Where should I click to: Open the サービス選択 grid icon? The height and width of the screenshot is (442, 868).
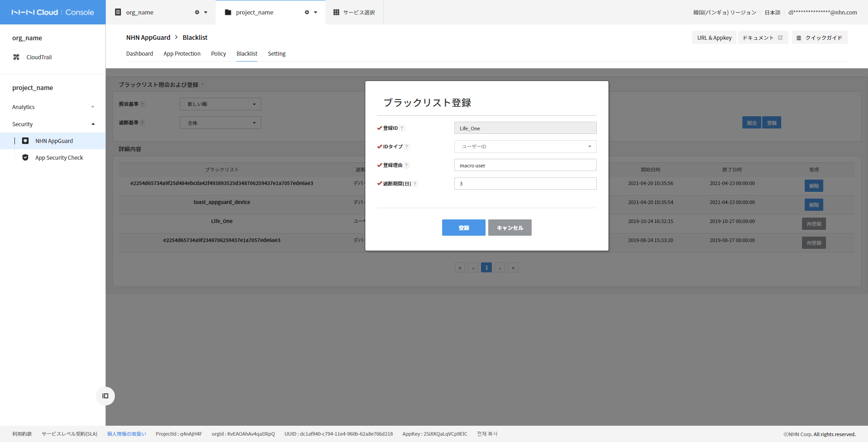click(x=336, y=12)
